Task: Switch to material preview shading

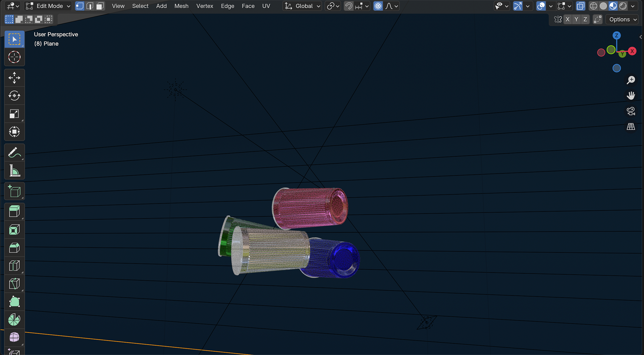Action: (613, 6)
